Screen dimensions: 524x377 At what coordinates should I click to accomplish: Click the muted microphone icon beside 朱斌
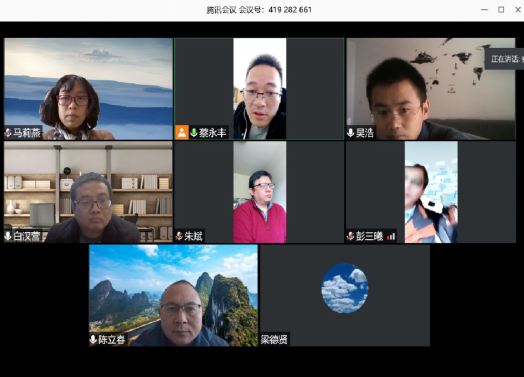[179, 236]
